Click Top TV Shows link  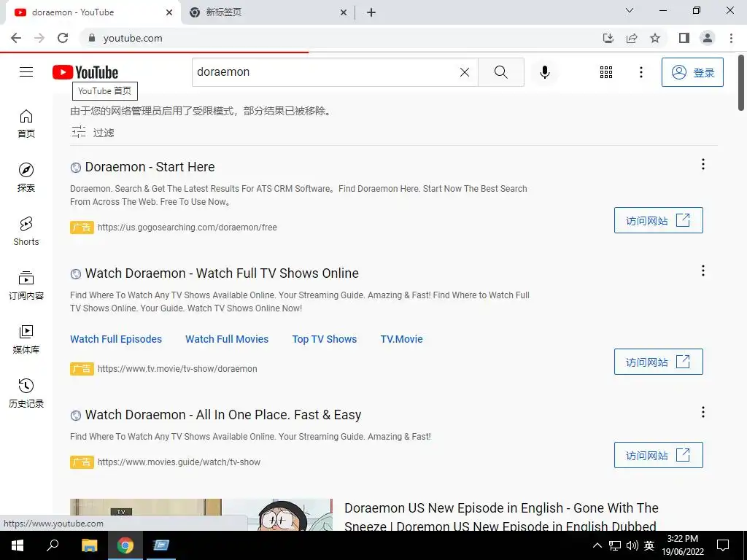point(325,339)
